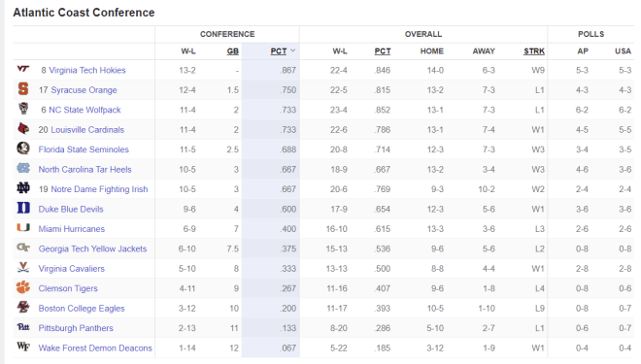Sort the table by GB column
Viewport: 641px width, 364px height.
tap(233, 51)
